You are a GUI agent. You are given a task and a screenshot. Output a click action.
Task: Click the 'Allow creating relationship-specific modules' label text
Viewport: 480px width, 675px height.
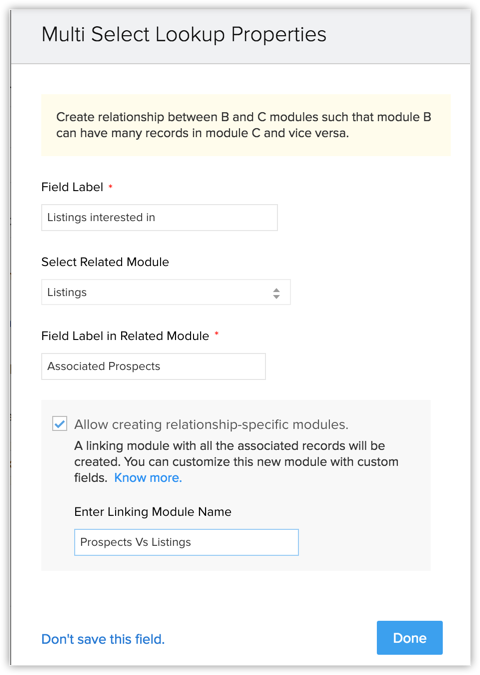pos(211,424)
